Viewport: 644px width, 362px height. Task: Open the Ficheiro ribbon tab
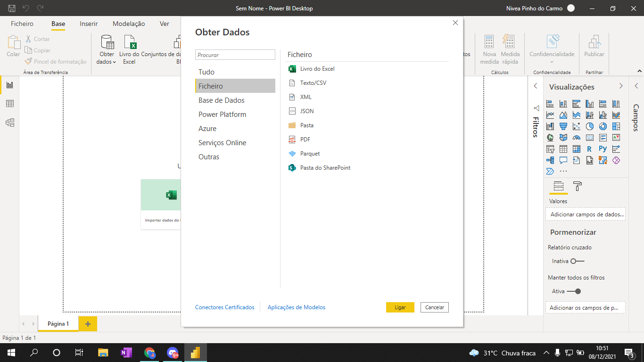pos(22,24)
